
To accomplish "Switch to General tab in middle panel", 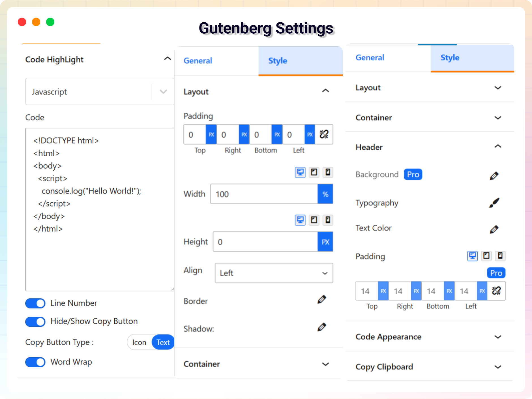I will pyautogui.click(x=198, y=61).
